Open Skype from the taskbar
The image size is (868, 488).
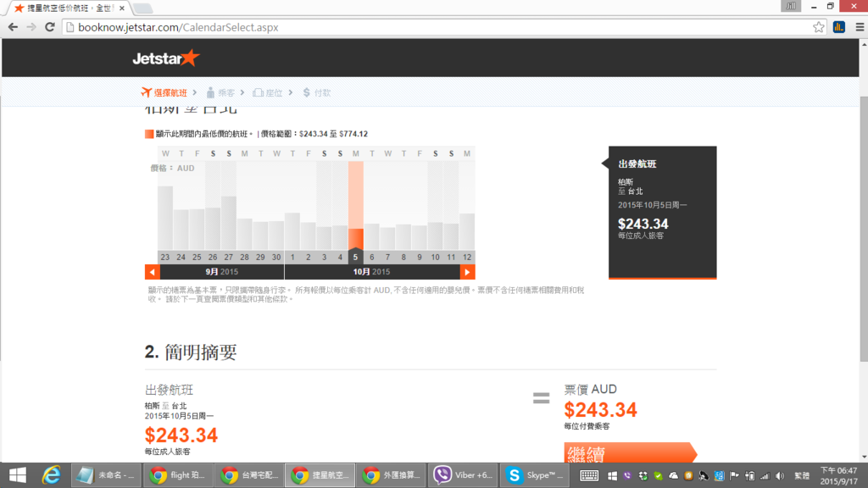coord(534,475)
